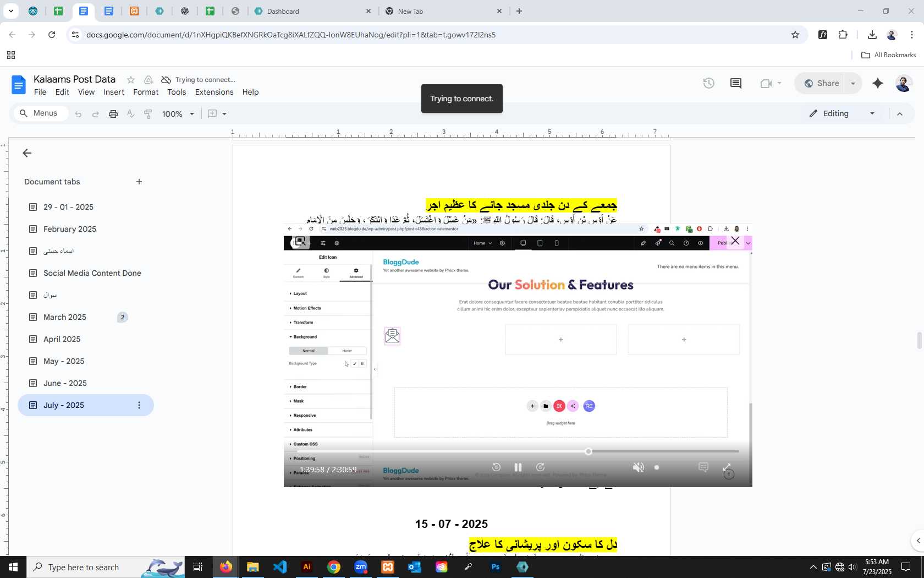Open the Google account avatar in Docs
924x578 pixels.
click(904, 83)
